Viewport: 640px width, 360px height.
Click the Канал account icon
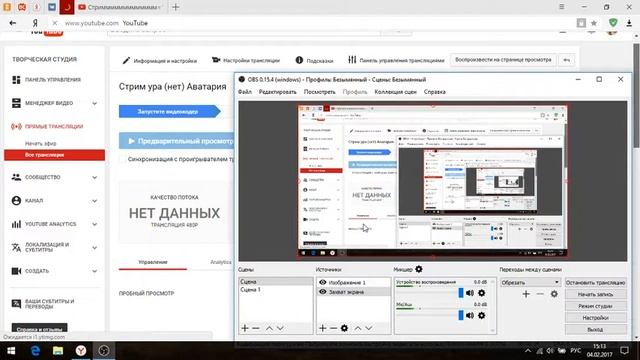(16, 200)
